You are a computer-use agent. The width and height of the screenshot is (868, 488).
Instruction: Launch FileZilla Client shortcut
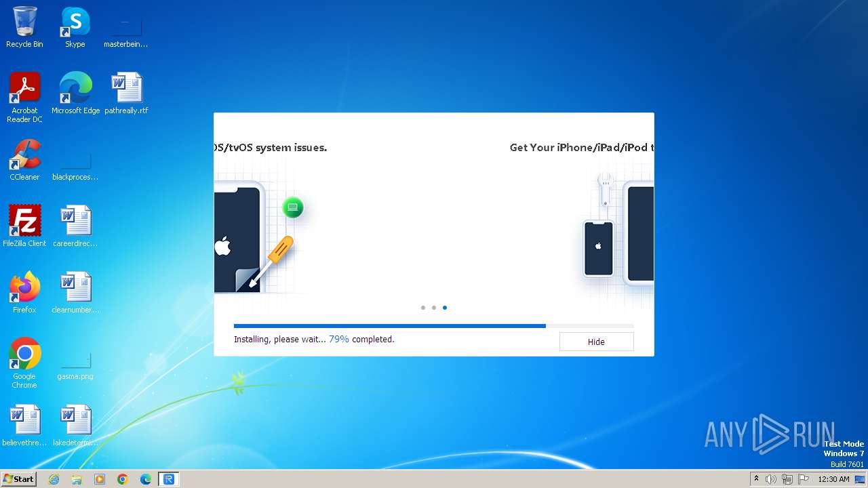click(x=24, y=226)
